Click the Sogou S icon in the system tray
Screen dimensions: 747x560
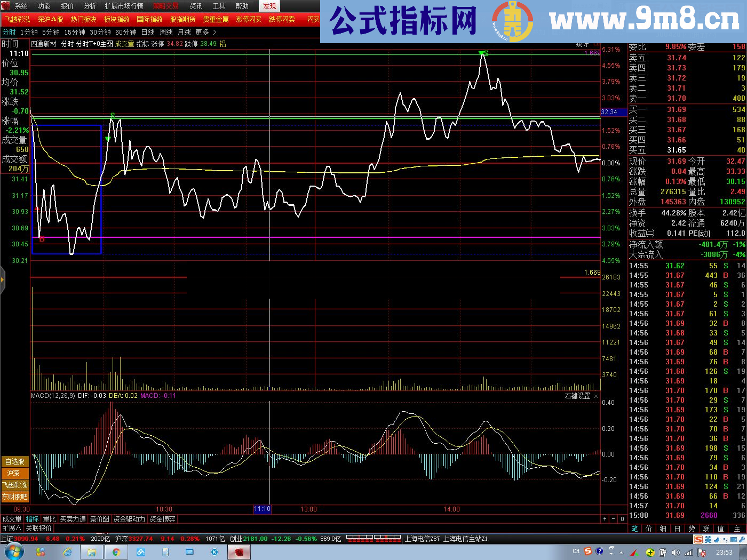(x=588, y=551)
